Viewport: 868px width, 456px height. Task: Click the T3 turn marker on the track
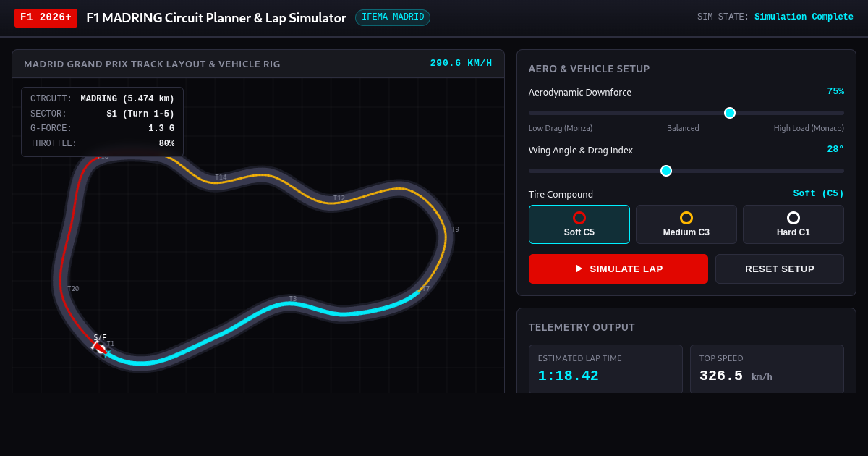[293, 299]
